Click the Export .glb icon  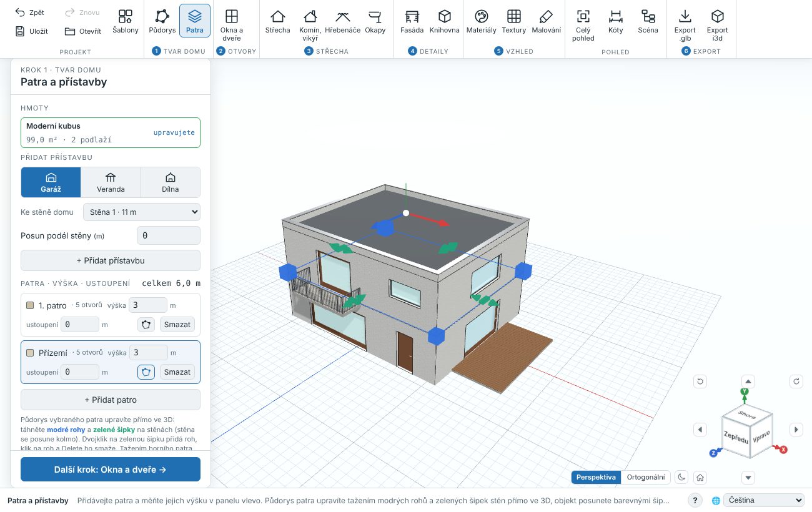[x=685, y=25]
